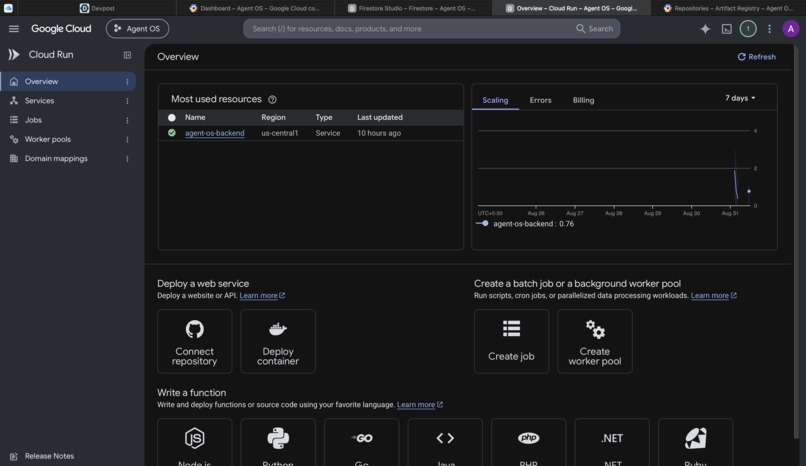The height and width of the screenshot is (466, 806).
Task: Open more options for Domain mappings item
Action: [x=127, y=159]
